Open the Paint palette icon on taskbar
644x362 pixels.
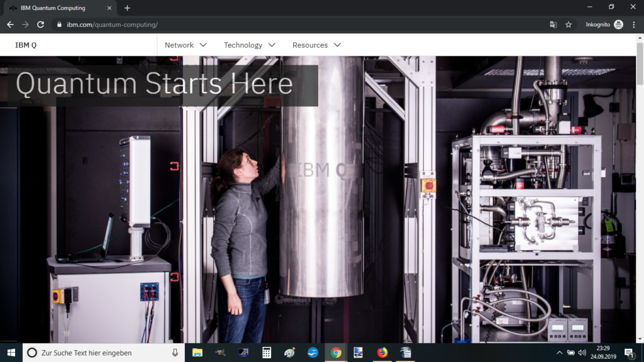click(289, 353)
